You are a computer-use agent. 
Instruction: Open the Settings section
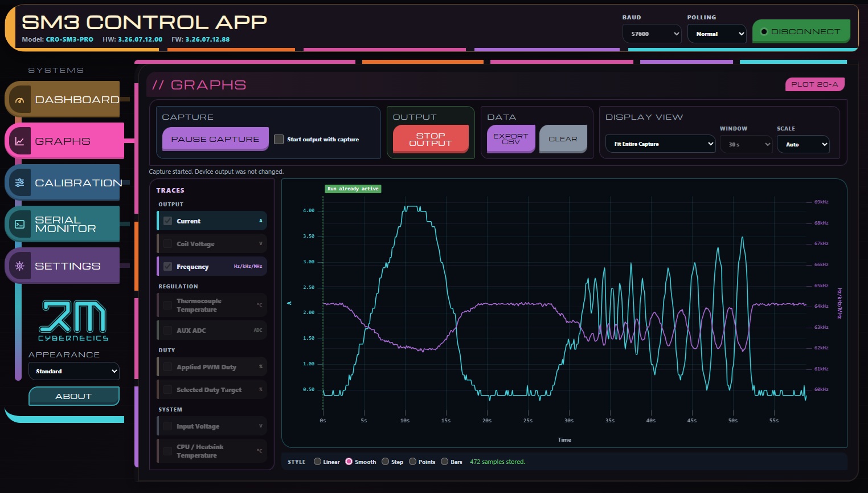coord(63,266)
